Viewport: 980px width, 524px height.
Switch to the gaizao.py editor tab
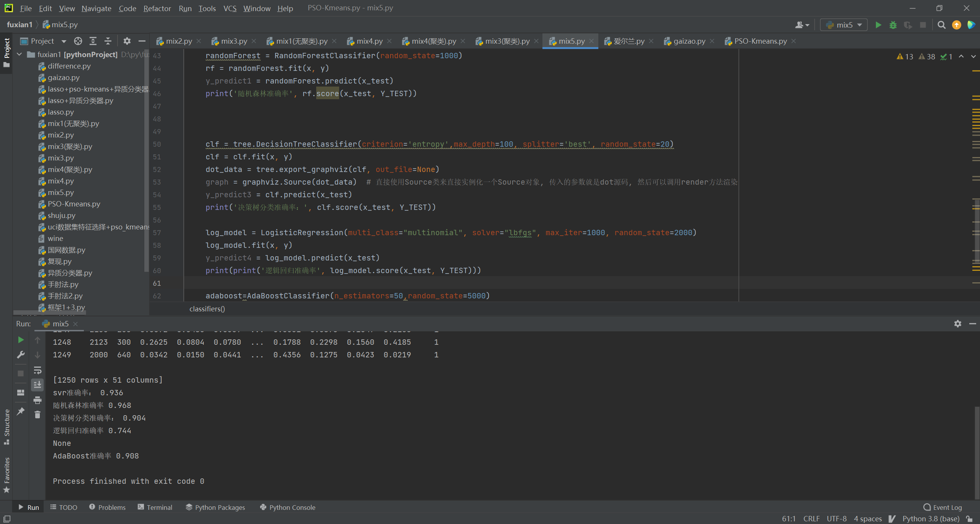689,41
